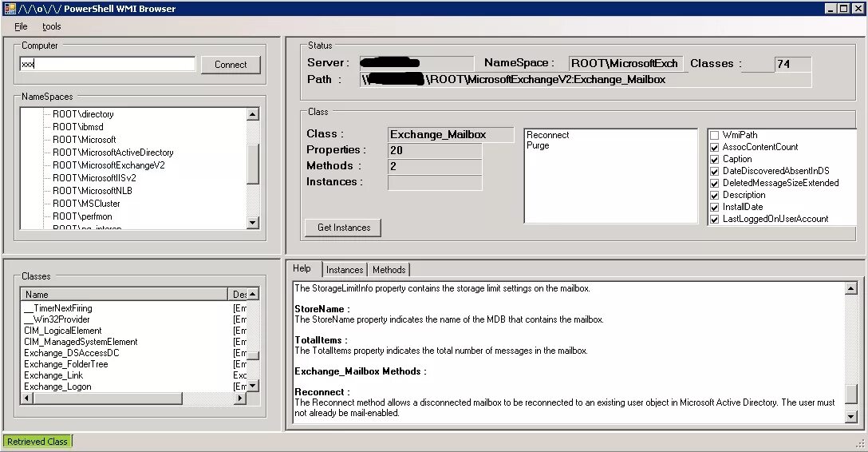This screenshot has width=868, height=452.
Task: Select the Exchange_Link class row
Action: coord(53,375)
